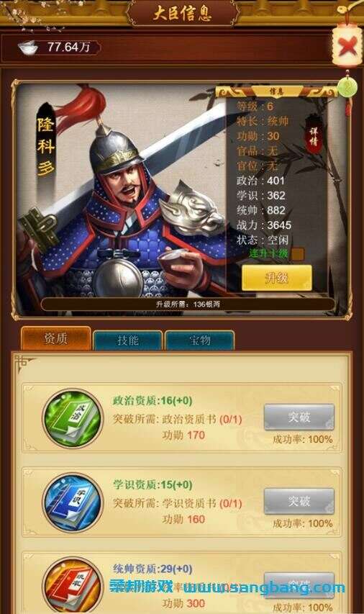Click the yellow 升级 upgrade button
The height and width of the screenshot is (614, 364).
(x=277, y=278)
